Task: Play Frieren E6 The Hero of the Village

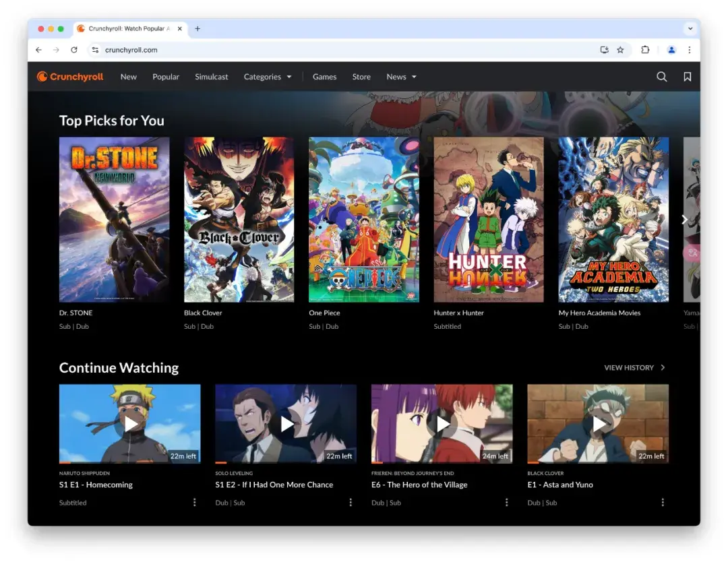Action: (442, 423)
